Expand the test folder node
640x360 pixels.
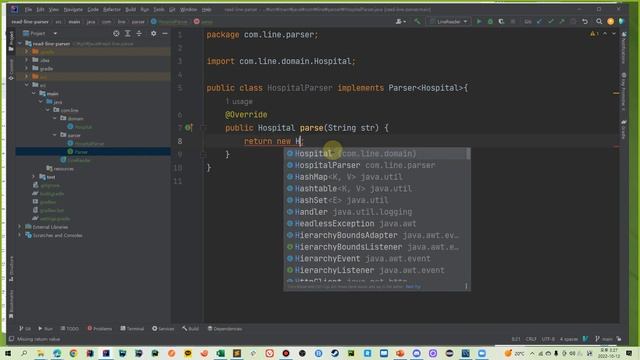tap(34, 177)
